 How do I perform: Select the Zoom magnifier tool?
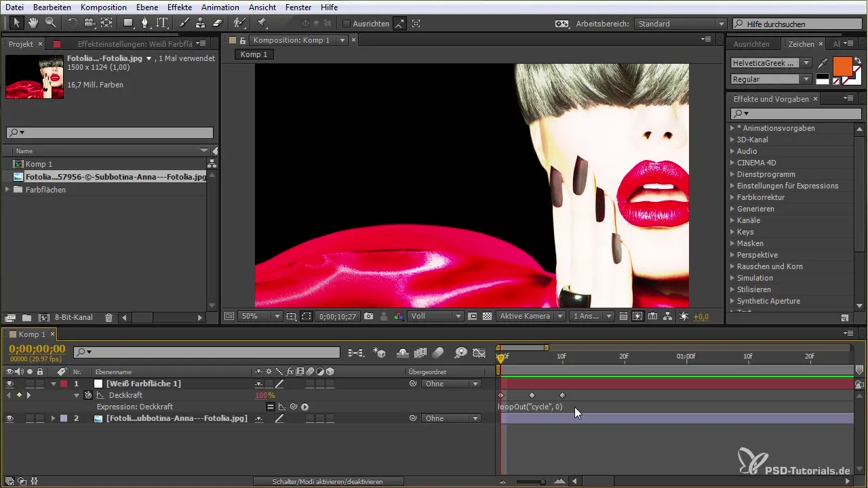[x=51, y=23]
